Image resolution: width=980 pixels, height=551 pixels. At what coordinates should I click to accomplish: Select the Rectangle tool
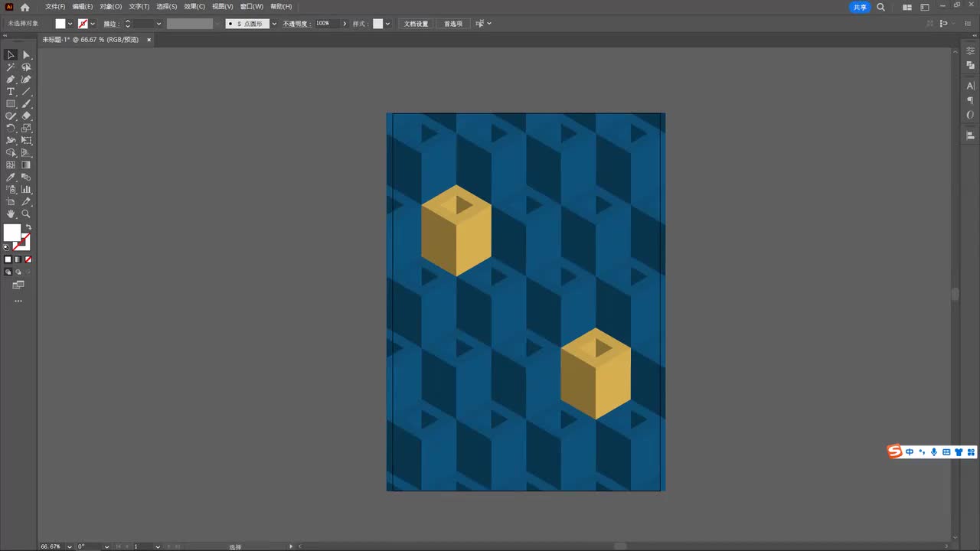pos(11,104)
